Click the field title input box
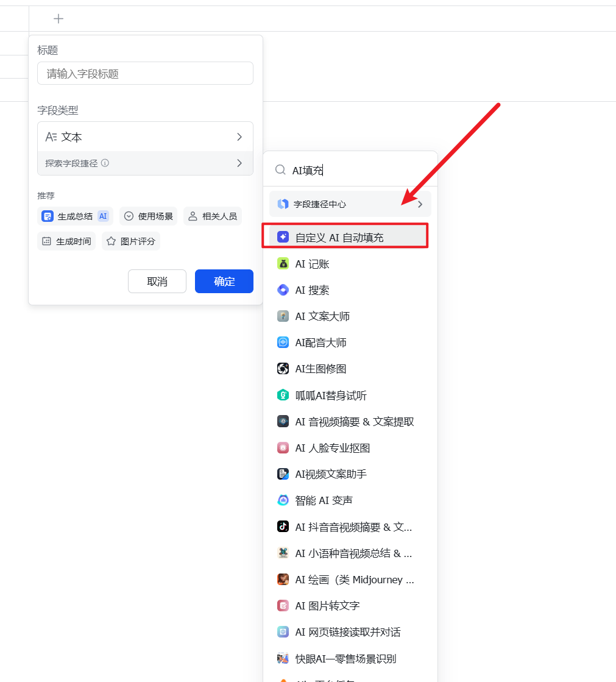 [x=145, y=73]
